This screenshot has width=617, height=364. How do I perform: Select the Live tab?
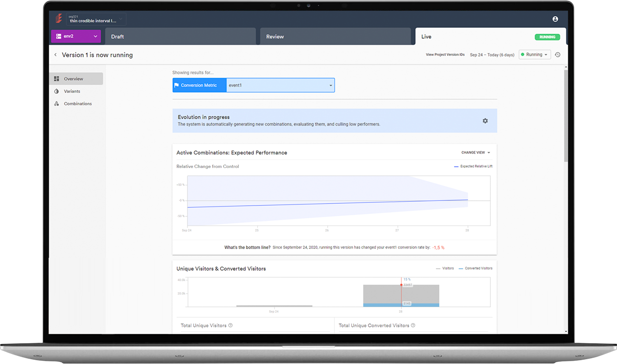tap(491, 37)
